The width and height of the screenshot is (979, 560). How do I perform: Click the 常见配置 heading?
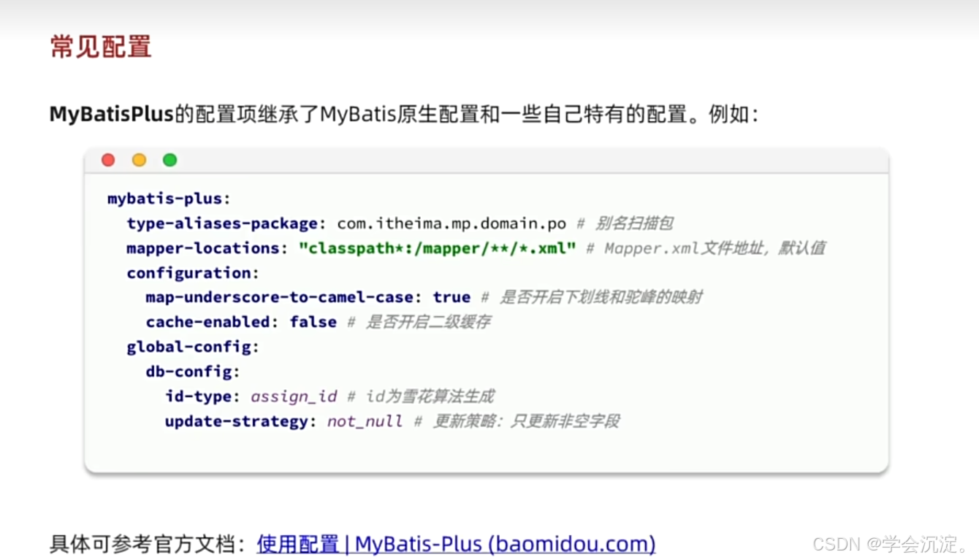coord(101,46)
